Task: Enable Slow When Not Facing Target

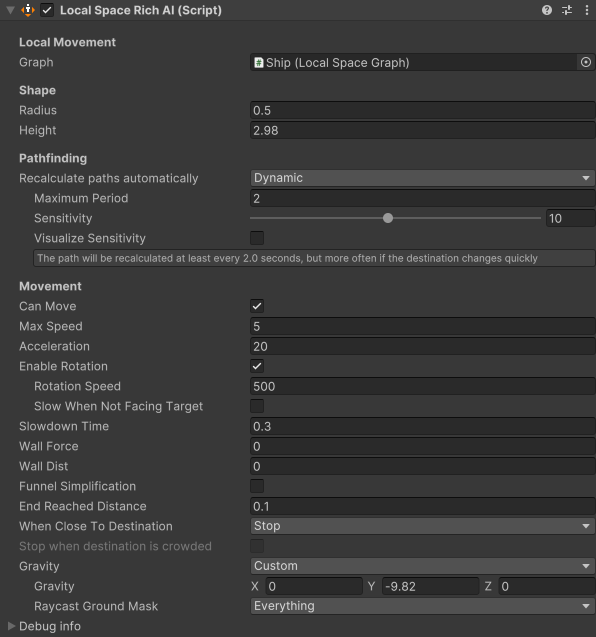Action: (x=257, y=406)
